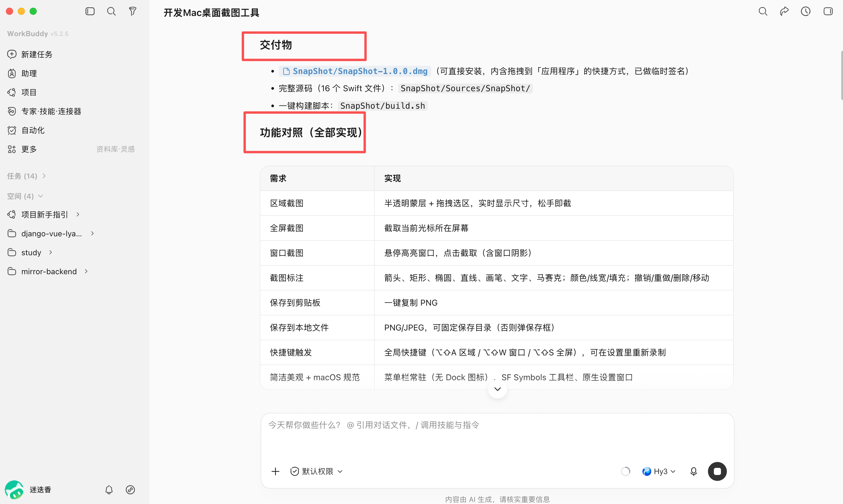This screenshot has width=843, height=504.
Task: Click the 窗口截图 table cell
Action: coord(317,253)
